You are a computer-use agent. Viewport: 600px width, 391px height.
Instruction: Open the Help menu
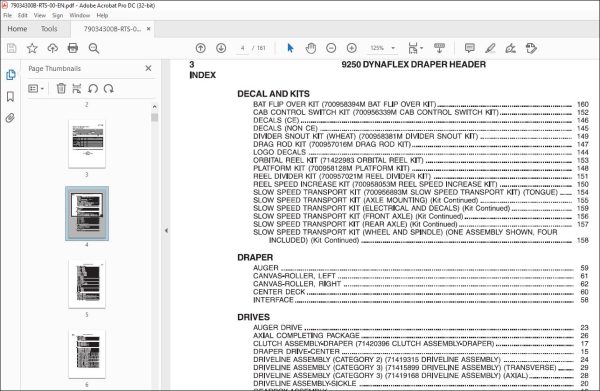[102, 15]
